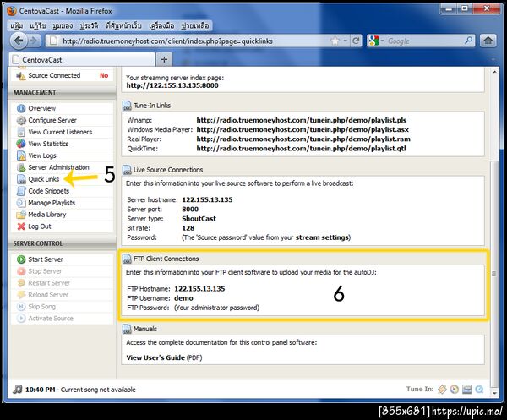Image resolution: width=507 pixels, height=420 pixels.
Task: Open a new tab with the plus button
Action: 164,60
